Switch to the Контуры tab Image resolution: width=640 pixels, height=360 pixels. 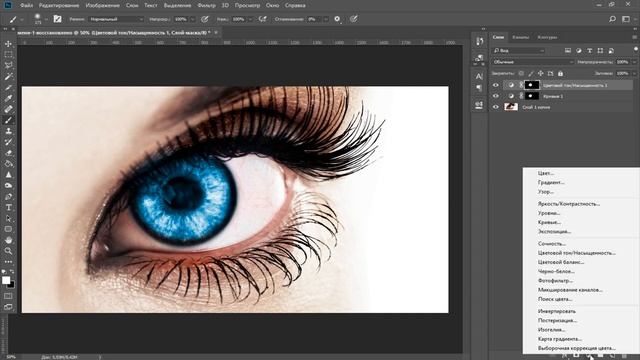pyautogui.click(x=547, y=37)
